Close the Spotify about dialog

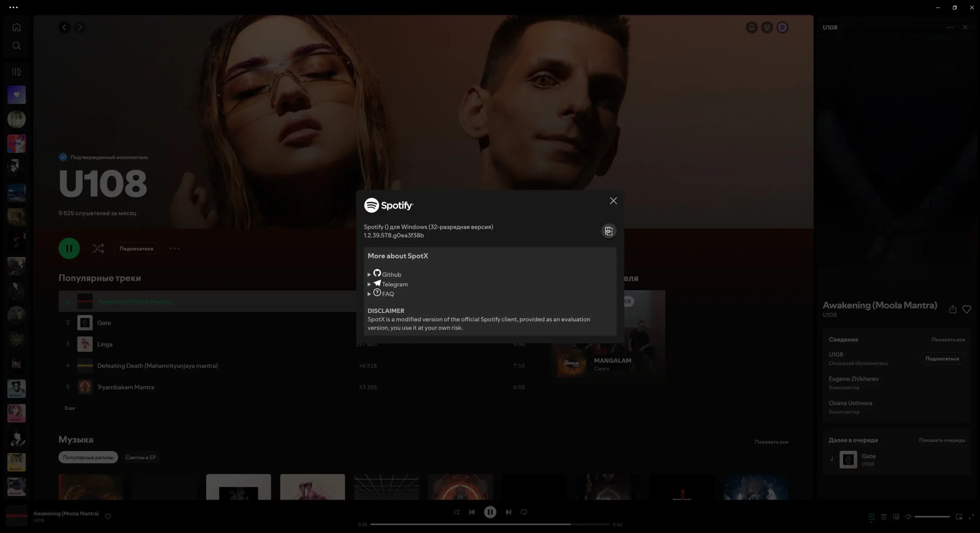[613, 201]
